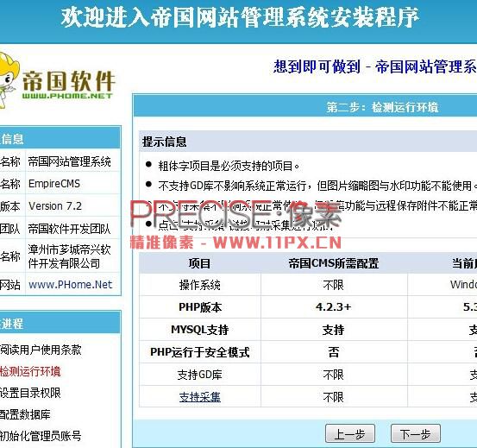
Task: Click the 欢迎进入帝国网站管理系统安装程序 page banner title
Action: (240, 17)
